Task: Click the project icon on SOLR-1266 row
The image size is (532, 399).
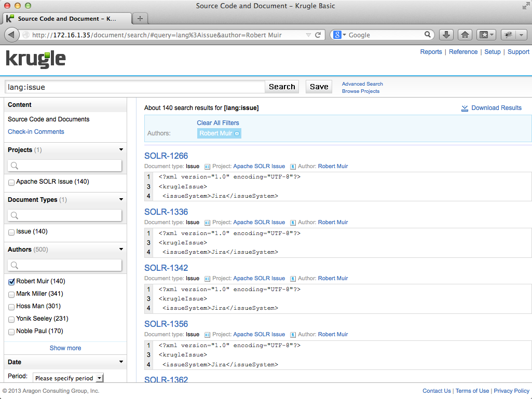Action: tap(207, 167)
